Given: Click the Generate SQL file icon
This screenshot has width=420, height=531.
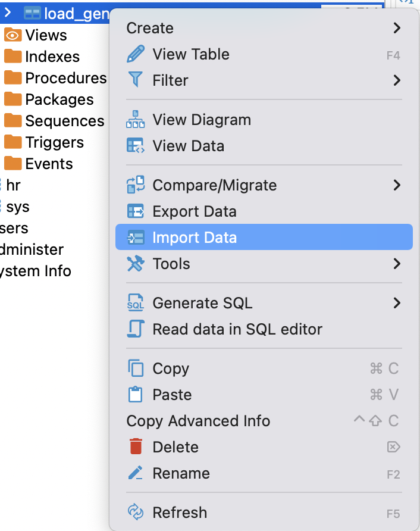Looking at the screenshot, I should (136, 303).
